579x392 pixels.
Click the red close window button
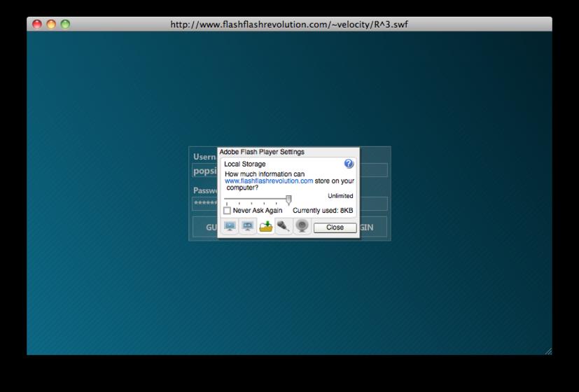point(37,24)
